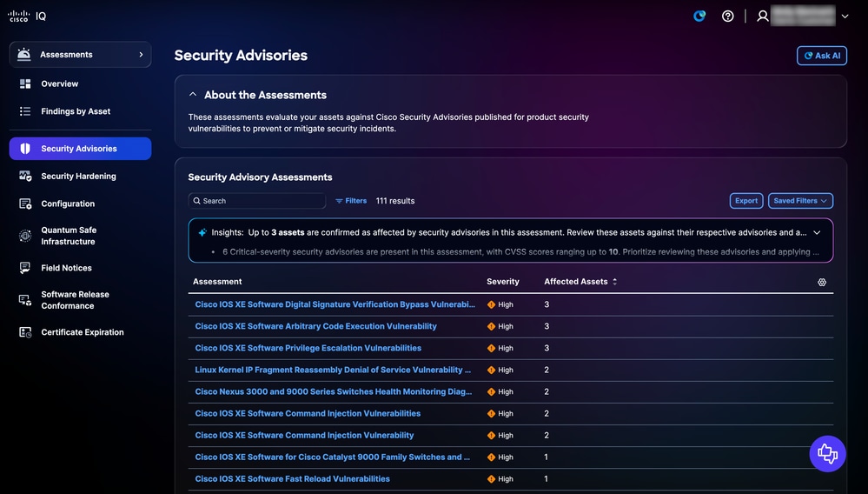Select Security Advisories in sidebar

click(80, 149)
